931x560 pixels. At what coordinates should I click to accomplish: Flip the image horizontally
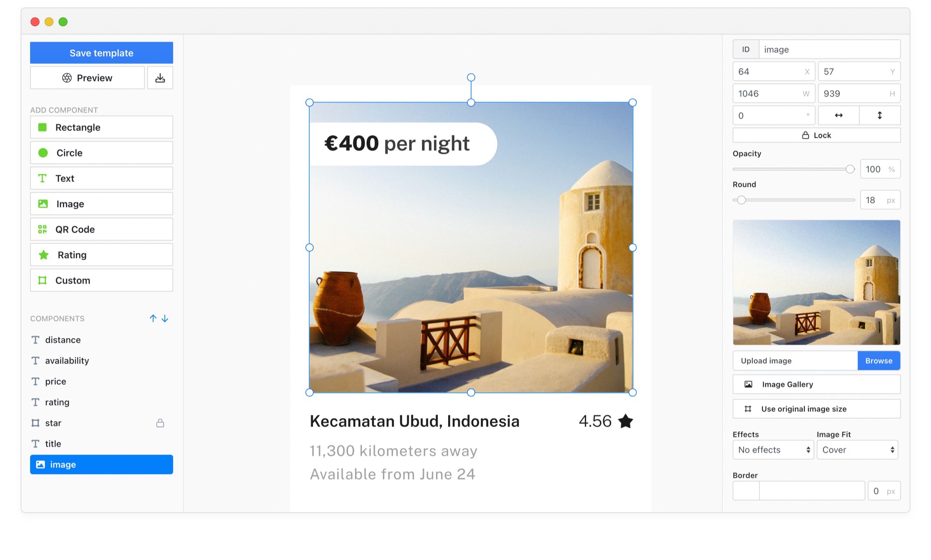pyautogui.click(x=838, y=115)
